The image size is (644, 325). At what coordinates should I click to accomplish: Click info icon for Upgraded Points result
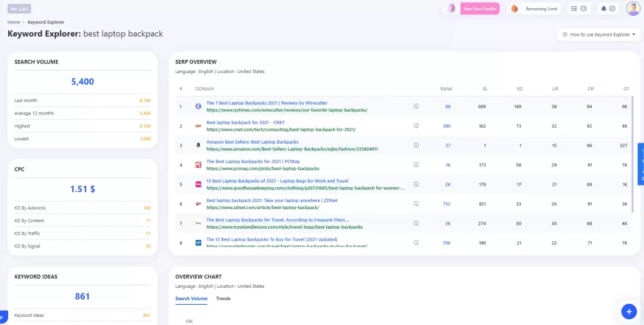click(416, 242)
